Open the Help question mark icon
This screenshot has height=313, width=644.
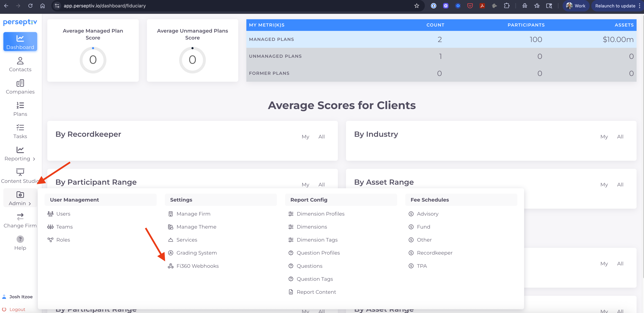coord(20,239)
